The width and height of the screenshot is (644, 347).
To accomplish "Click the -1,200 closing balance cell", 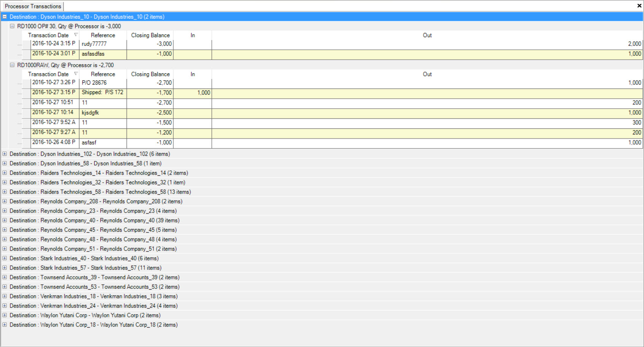I will 150,132.
